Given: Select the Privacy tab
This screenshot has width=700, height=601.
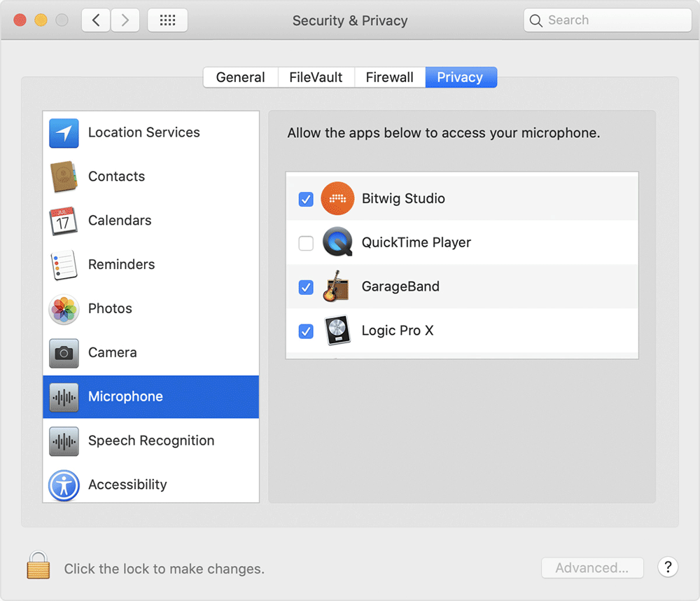Looking at the screenshot, I should point(461,77).
